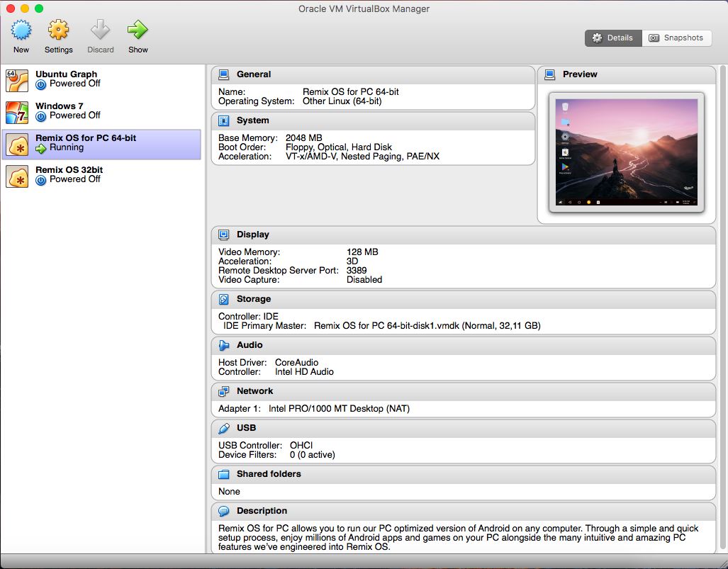The image size is (728, 569).
Task: Click the Display section screen icon
Action: click(x=224, y=235)
